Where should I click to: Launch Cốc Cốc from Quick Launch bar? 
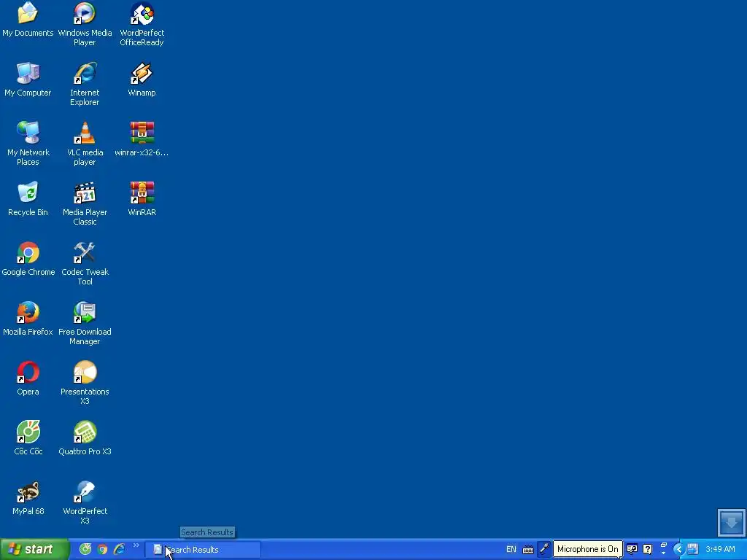click(x=85, y=550)
